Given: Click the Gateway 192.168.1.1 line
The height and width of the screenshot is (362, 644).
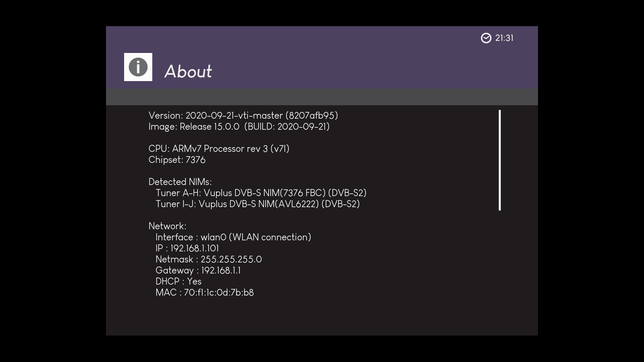Looking at the screenshot, I should click(198, 270).
